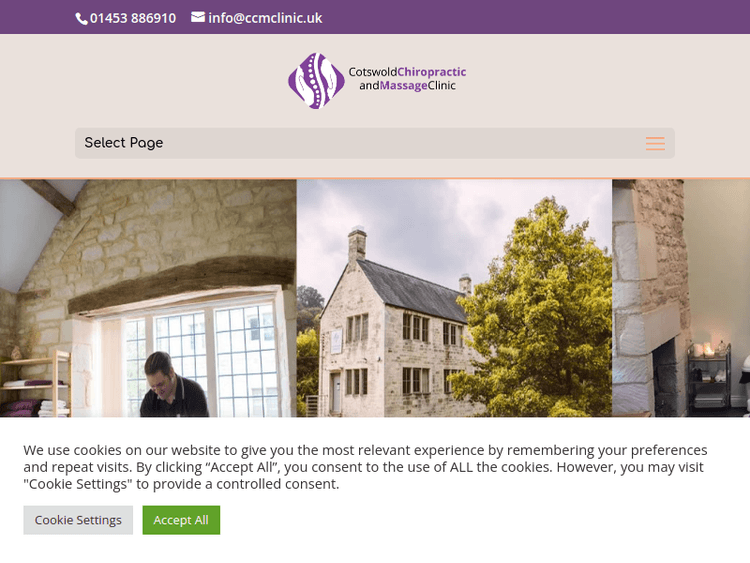This screenshot has height=563, width=750.
Task: Expand the Select Page menu
Action: pyautogui.click(x=375, y=143)
